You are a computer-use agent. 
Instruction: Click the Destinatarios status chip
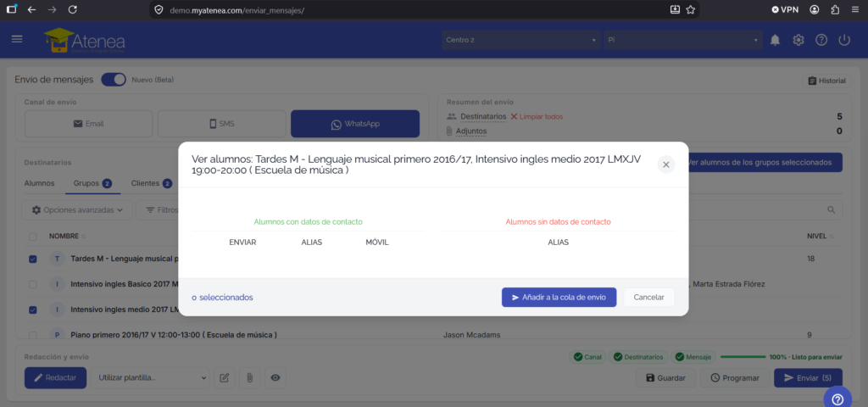coord(639,357)
